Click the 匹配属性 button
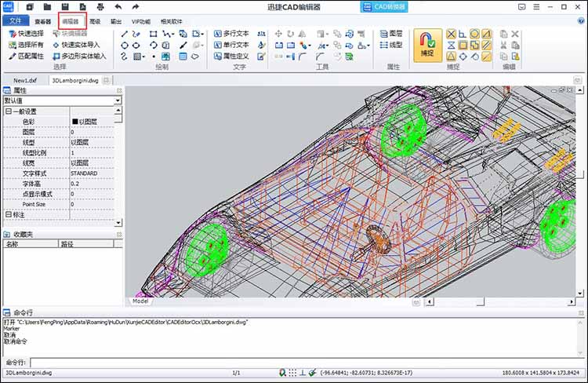Viewport: 588px width, 383px height. [x=26, y=57]
